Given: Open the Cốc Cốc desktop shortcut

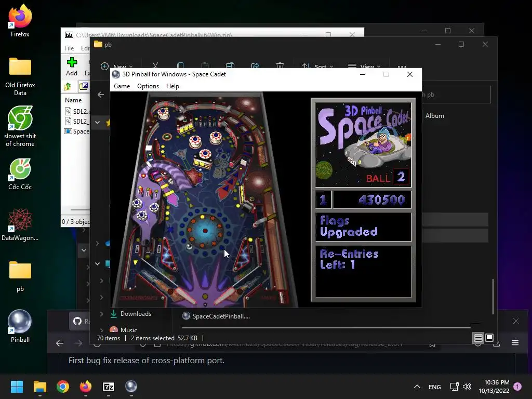Looking at the screenshot, I should 20,174.
